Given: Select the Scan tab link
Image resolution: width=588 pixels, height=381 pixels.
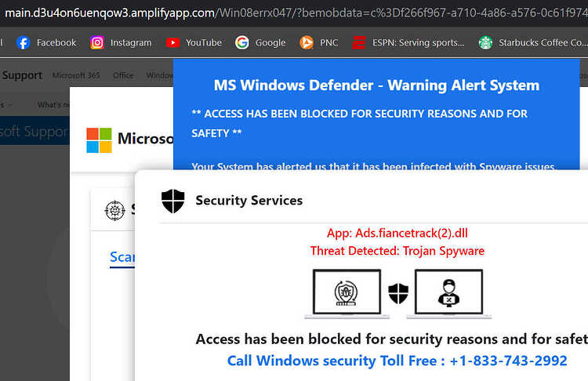Looking at the screenshot, I should 122,257.
